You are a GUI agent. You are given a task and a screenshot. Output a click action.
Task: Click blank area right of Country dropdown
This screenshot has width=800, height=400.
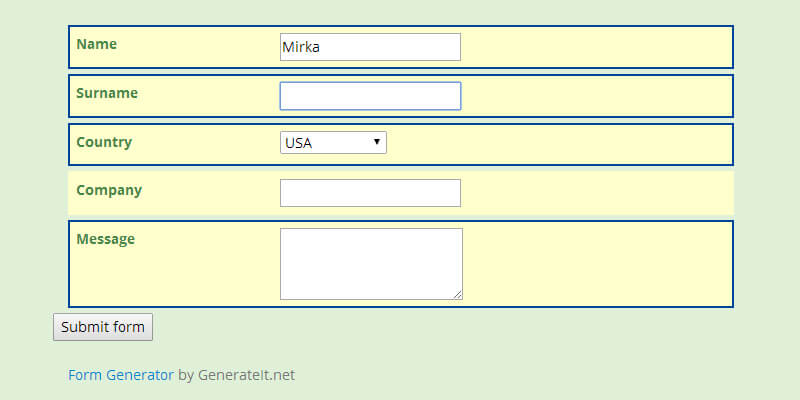click(560, 143)
